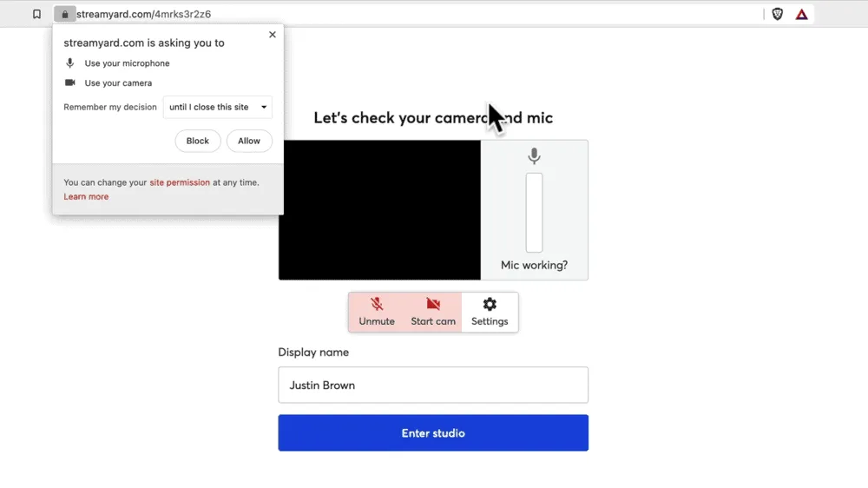Image resolution: width=868 pixels, height=488 pixels.
Task: Expand the 'until I close this site' dropdown
Action: point(218,108)
